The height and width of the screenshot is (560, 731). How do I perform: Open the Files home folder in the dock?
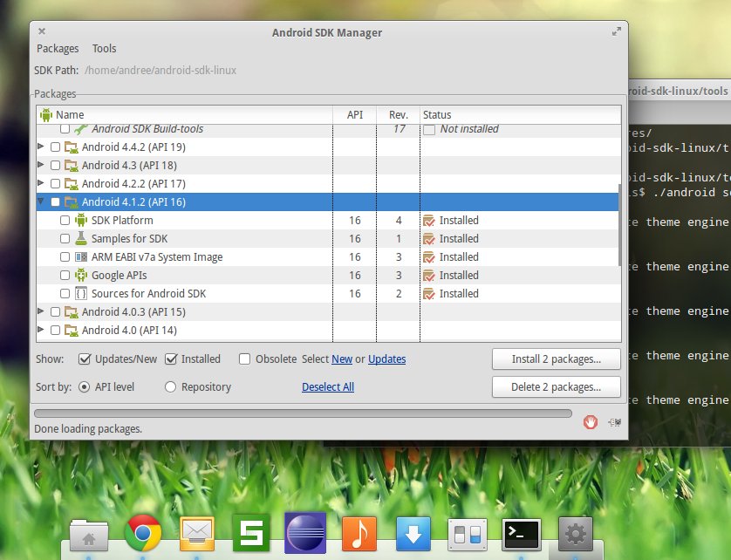pos(89,536)
